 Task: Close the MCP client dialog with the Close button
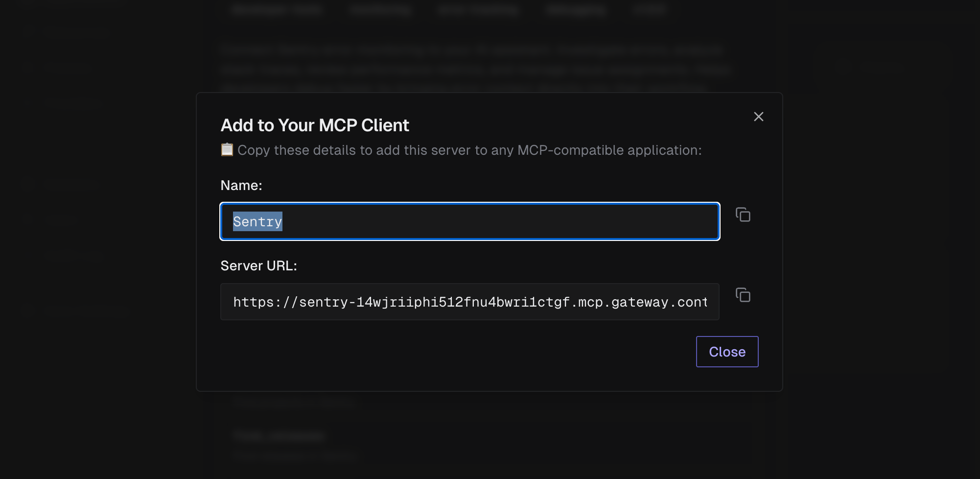(x=727, y=351)
